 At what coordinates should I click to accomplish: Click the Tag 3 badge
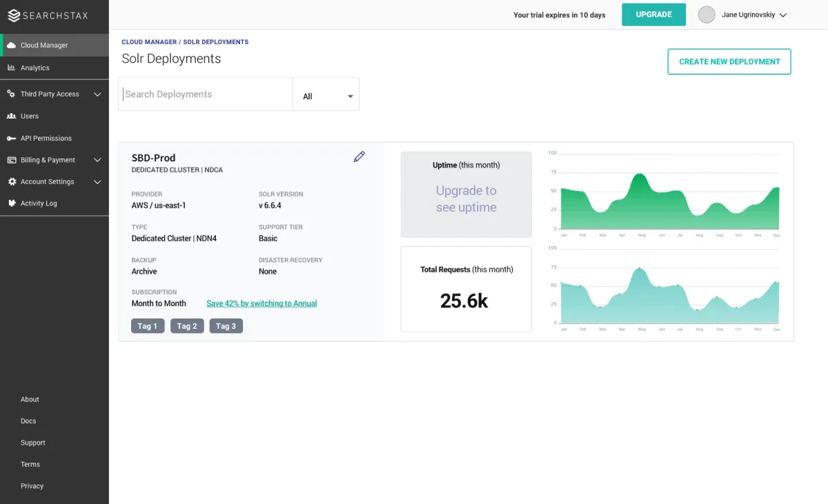(226, 326)
